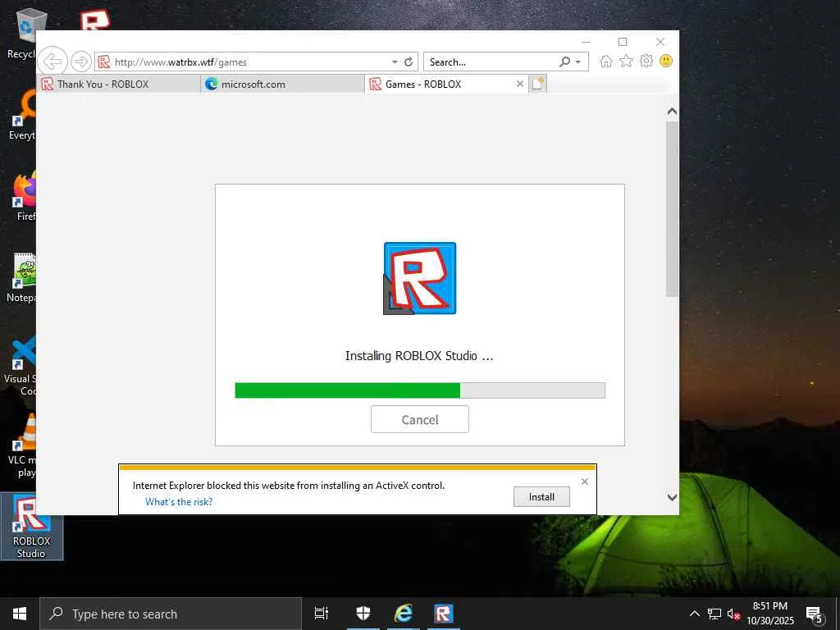This screenshot has height=630, width=840.
Task: Open the address bar autocomplete dropdown arrow
Action: point(395,62)
